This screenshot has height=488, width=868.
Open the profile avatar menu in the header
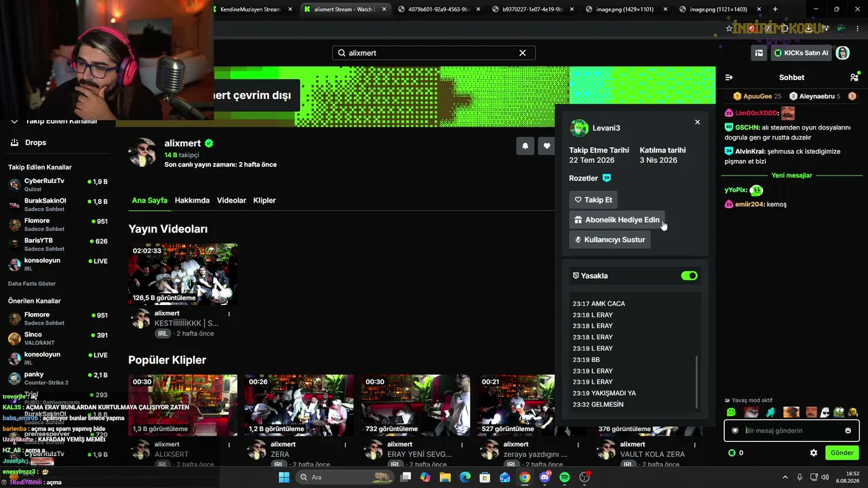(842, 53)
